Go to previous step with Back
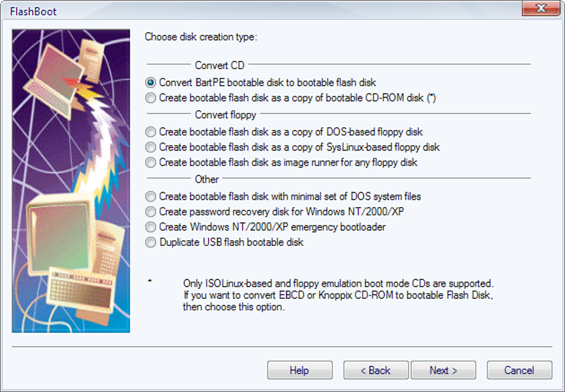Screen dimensions: 565x392 [x=376, y=370]
